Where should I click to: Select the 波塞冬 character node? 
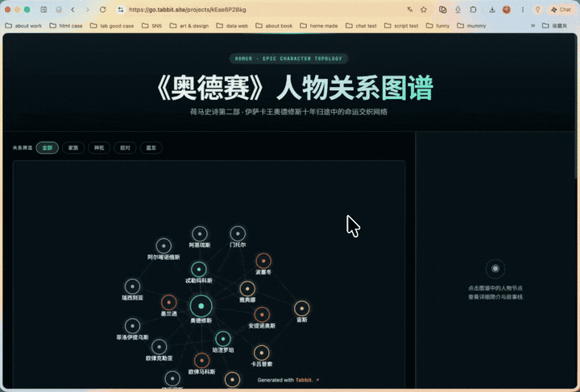[263, 261]
